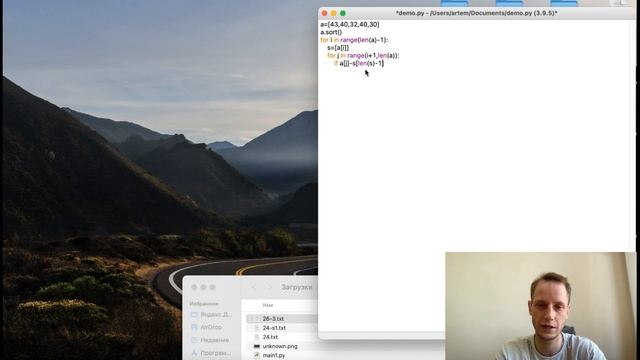Go forward in Finder Загрузки window

[269, 287]
